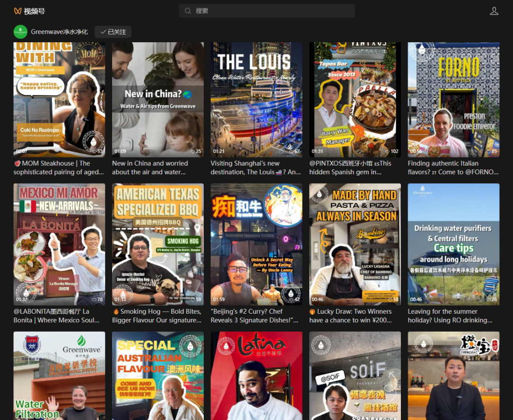Open the Smoking Hog BBQ thumbnail
Screen dimensions: 513x420
(158, 244)
